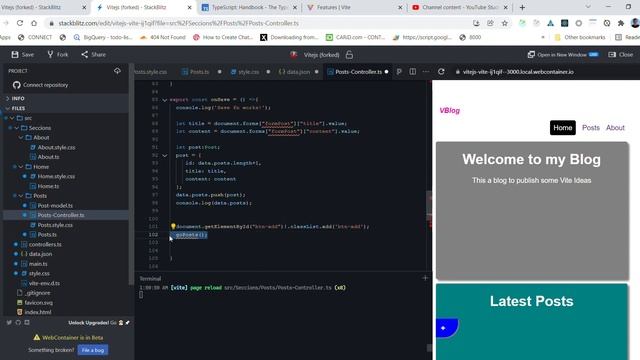The image size is (640, 360).
Task: Open favicon.svg file
Action: coord(38,302)
